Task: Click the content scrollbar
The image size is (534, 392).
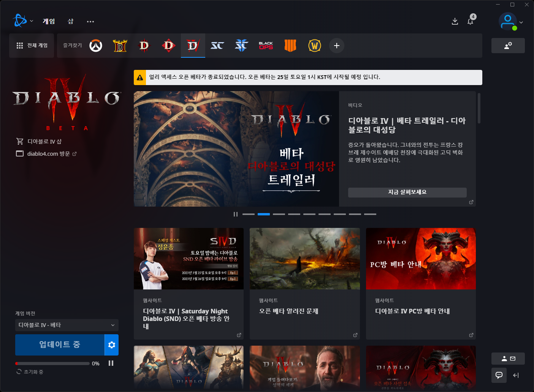Action: [479, 108]
